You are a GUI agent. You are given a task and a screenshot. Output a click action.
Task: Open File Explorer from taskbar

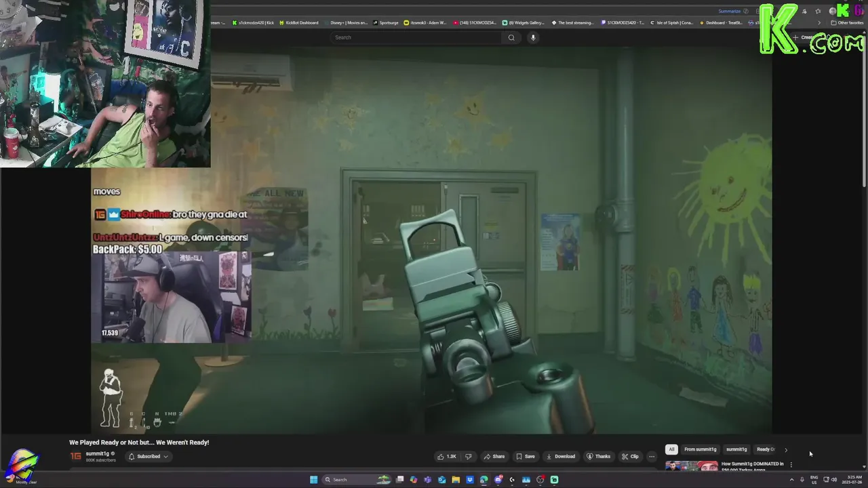tap(456, 480)
